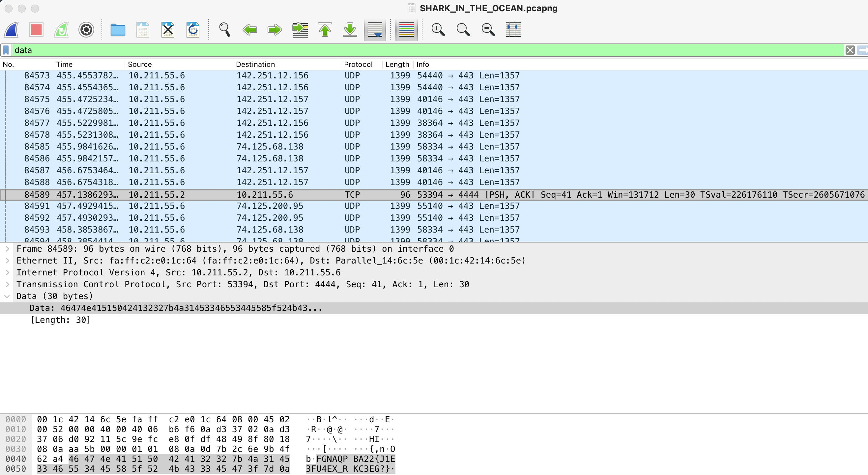Select packet 84591 to 74.125.200.95

434,206
